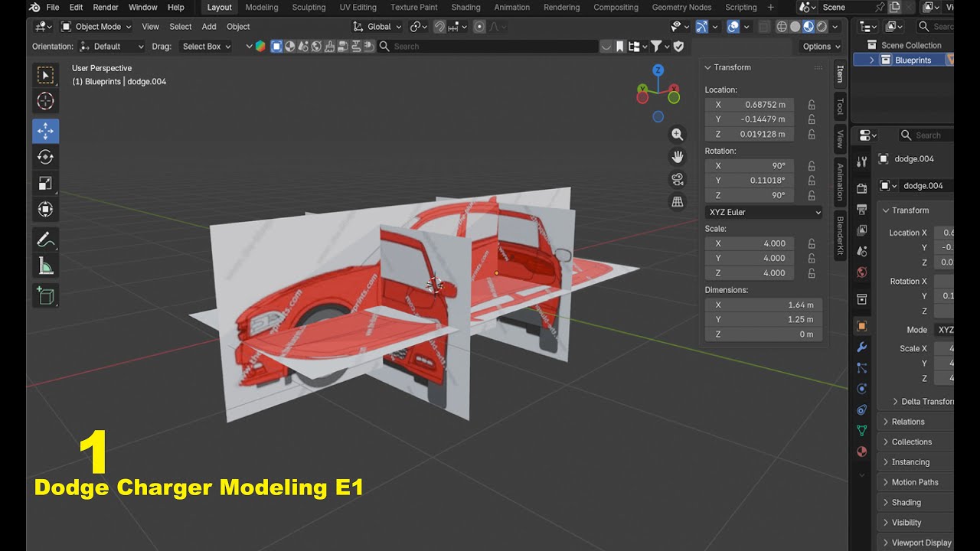Choose the Measure tool
Image resolution: width=980 pixels, height=551 pixels.
coord(45,266)
